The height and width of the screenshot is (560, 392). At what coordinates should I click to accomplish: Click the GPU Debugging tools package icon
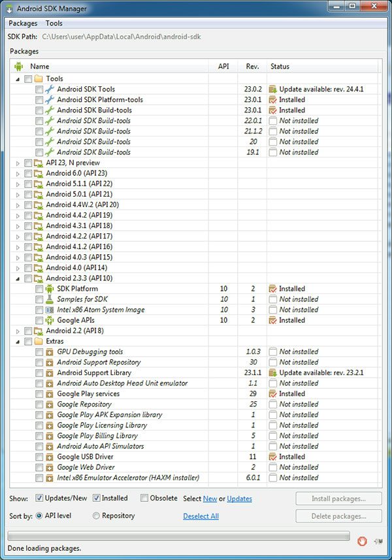pos(50,352)
